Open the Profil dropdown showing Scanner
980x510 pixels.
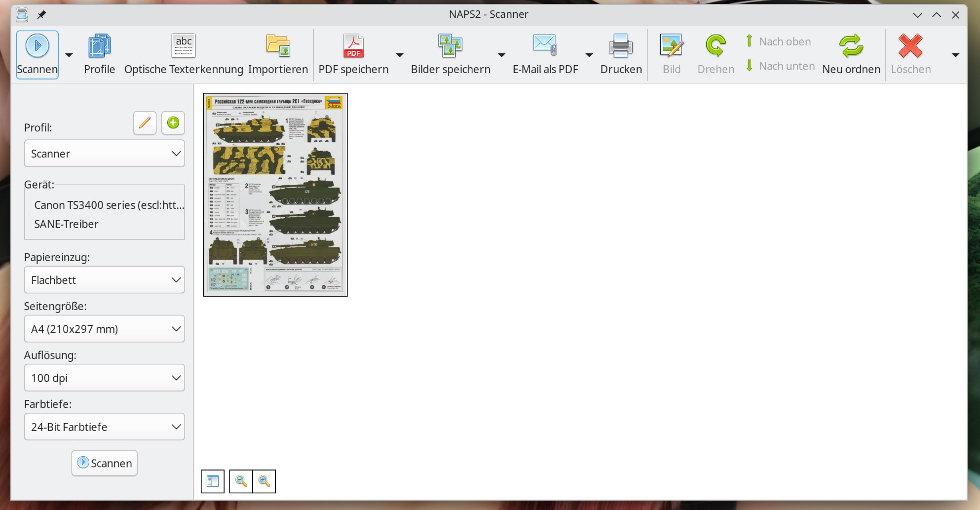(105, 154)
